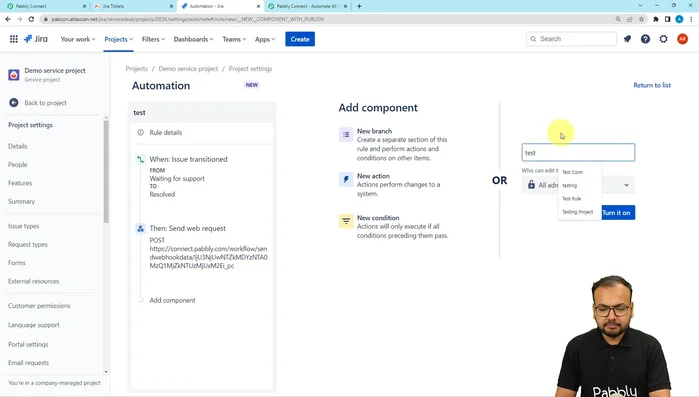Open People in project settings
This screenshot has height=397, width=699.
[17, 165]
